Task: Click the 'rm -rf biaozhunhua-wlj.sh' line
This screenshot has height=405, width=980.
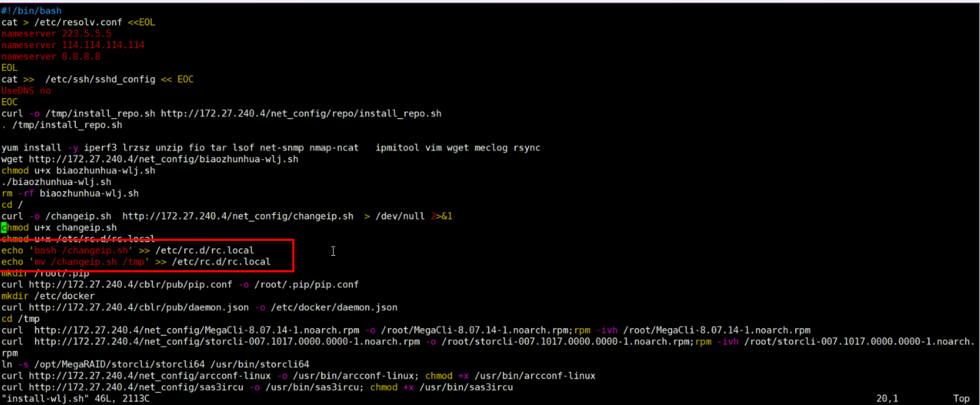Action: [70, 194]
